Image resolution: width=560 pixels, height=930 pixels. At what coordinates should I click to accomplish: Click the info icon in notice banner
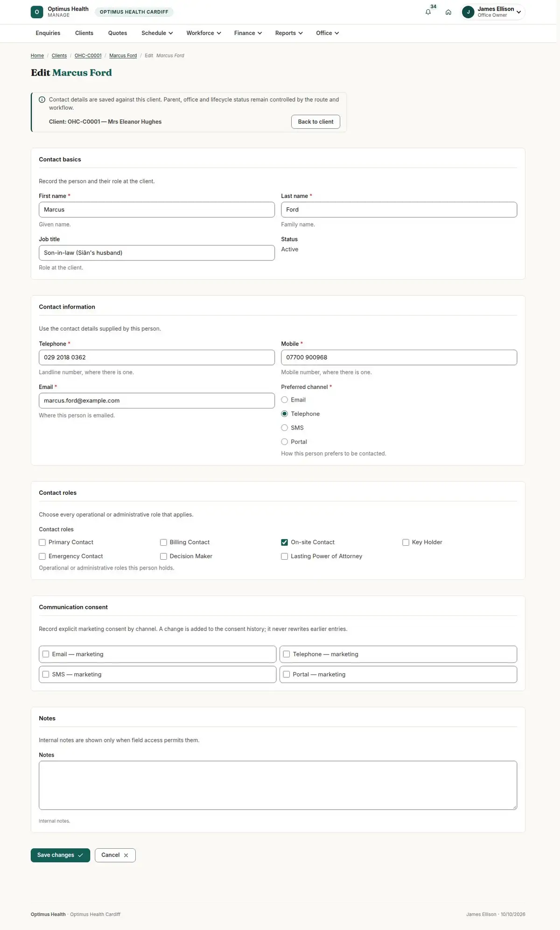tap(42, 99)
